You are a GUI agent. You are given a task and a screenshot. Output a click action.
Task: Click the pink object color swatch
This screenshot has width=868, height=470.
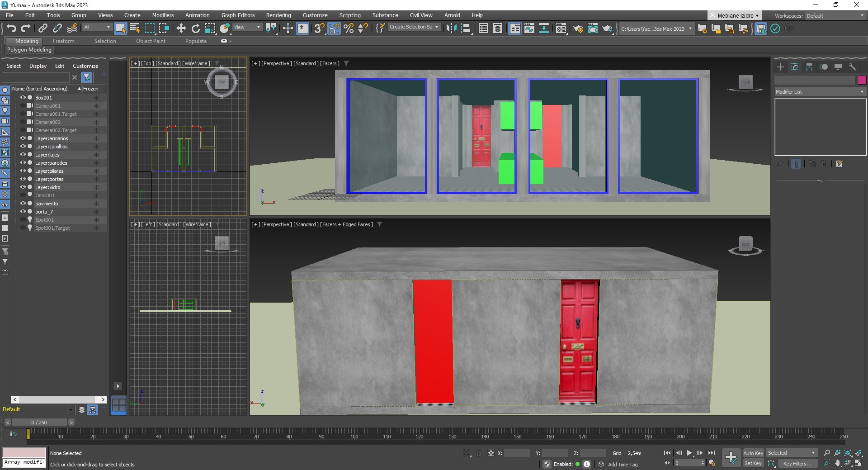click(862, 80)
